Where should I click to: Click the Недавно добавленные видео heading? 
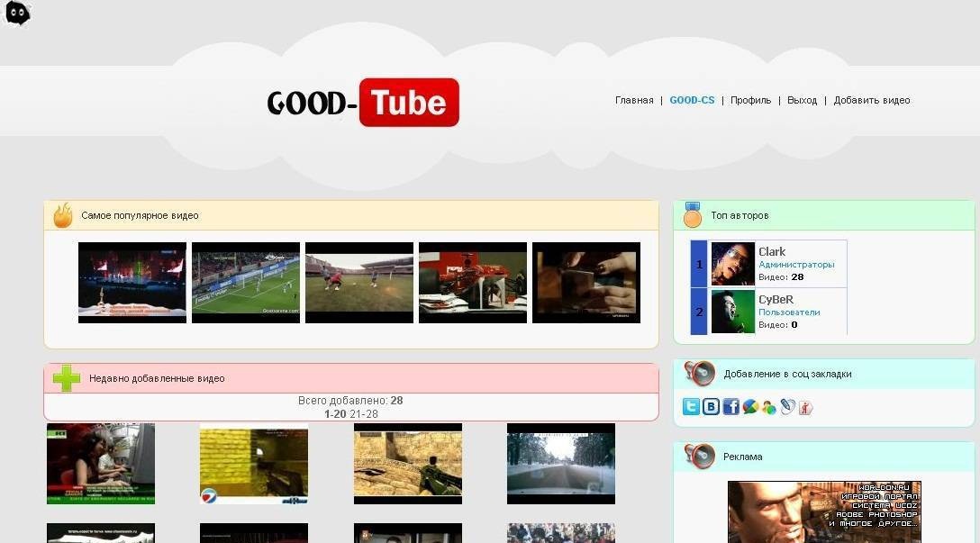(x=157, y=379)
